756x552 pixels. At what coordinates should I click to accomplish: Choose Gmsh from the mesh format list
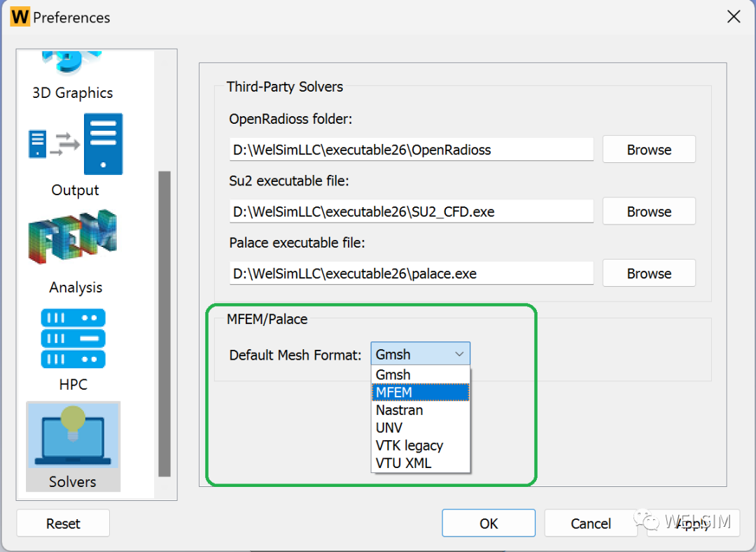420,374
